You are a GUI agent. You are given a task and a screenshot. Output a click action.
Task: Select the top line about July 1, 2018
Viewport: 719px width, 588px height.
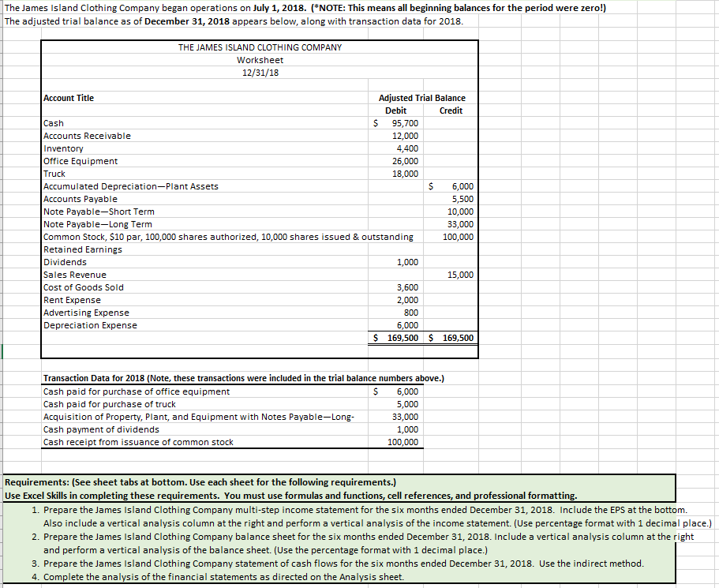point(305,8)
